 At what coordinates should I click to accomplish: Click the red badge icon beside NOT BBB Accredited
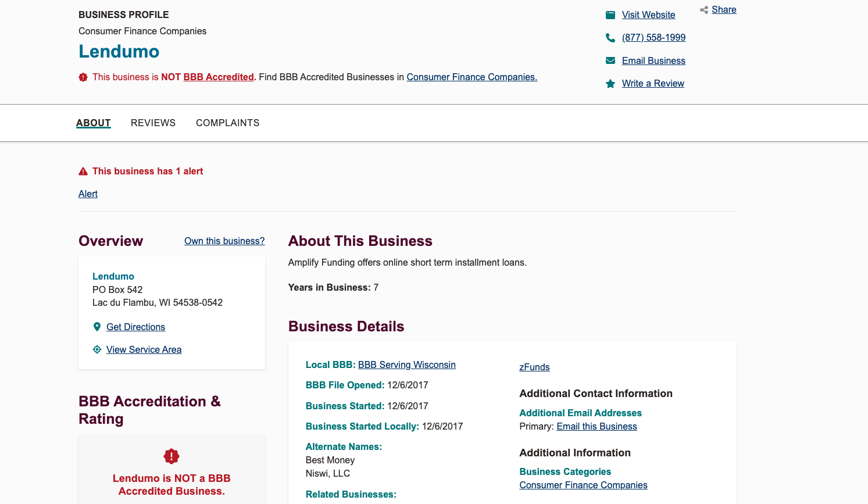[82, 77]
